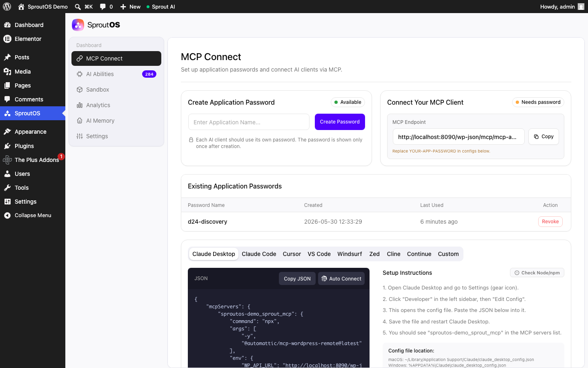Switch to the Continue tab
588x368 pixels.
419,254
